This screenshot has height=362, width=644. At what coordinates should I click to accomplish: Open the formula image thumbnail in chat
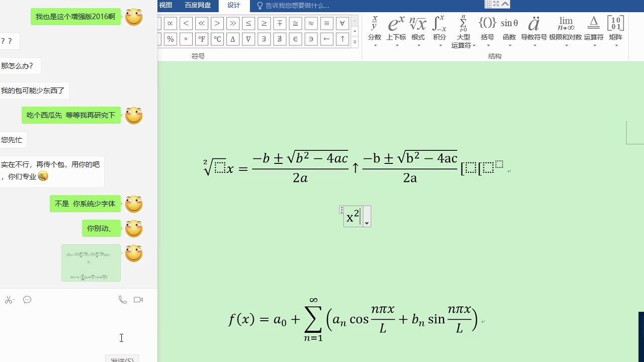(91, 262)
